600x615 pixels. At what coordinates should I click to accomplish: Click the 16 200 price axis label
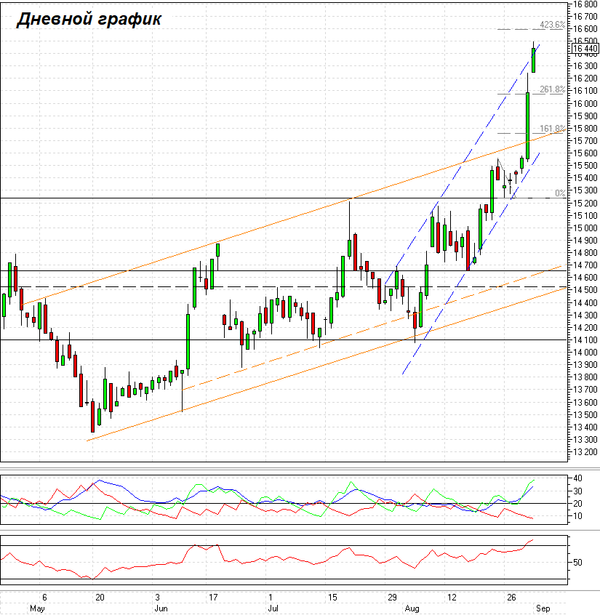pyautogui.click(x=585, y=78)
